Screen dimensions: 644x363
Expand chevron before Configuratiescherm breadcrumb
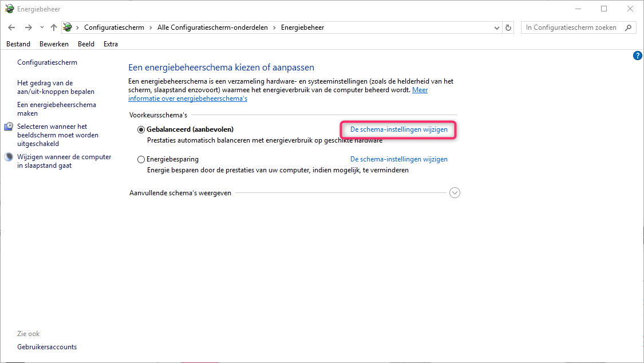tap(77, 27)
